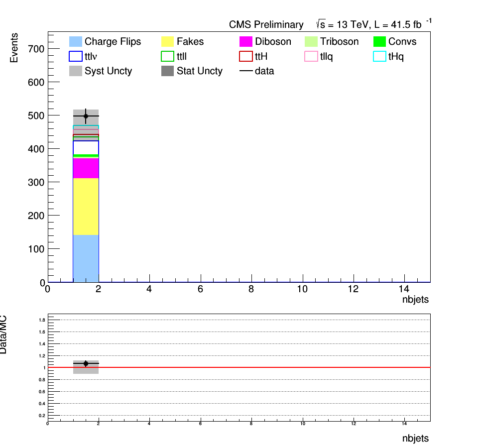Click the Syst Uncty legend swatch
478x448 pixels.
pos(76,71)
